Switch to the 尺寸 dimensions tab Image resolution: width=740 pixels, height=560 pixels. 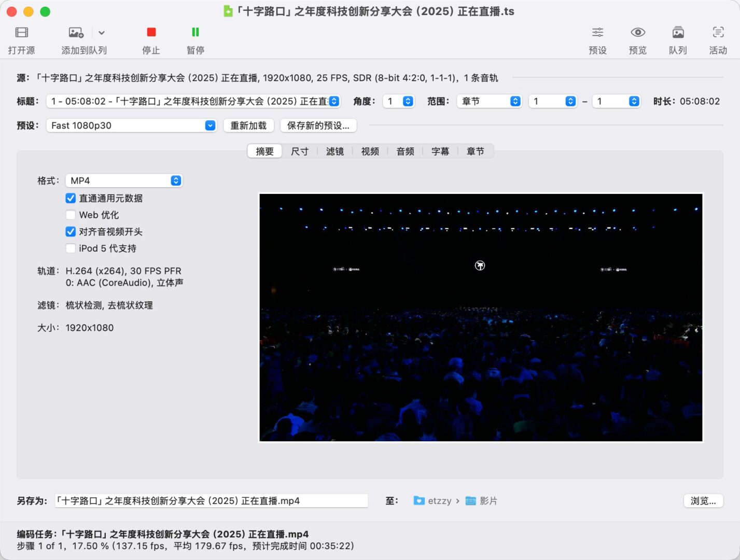pyautogui.click(x=300, y=151)
